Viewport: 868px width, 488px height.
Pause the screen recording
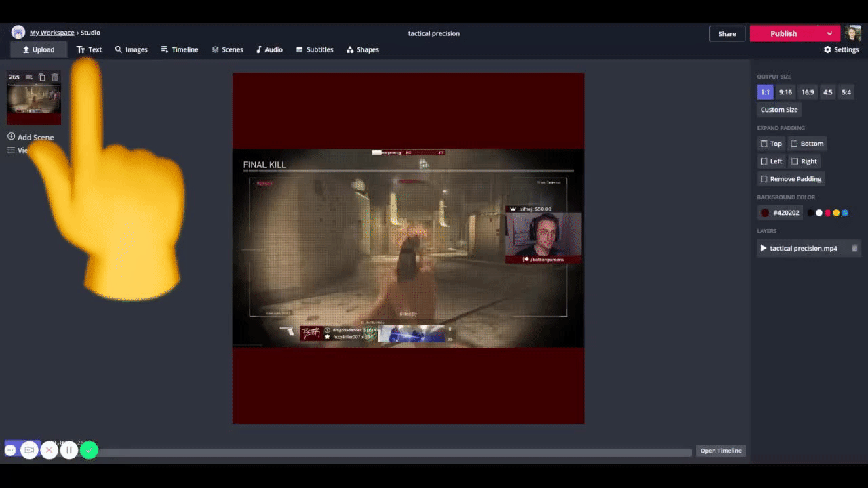pos(69,450)
